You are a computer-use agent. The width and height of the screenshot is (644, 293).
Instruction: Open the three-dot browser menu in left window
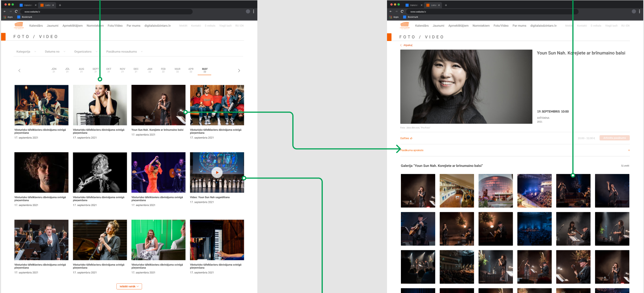(x=253, y=11)
